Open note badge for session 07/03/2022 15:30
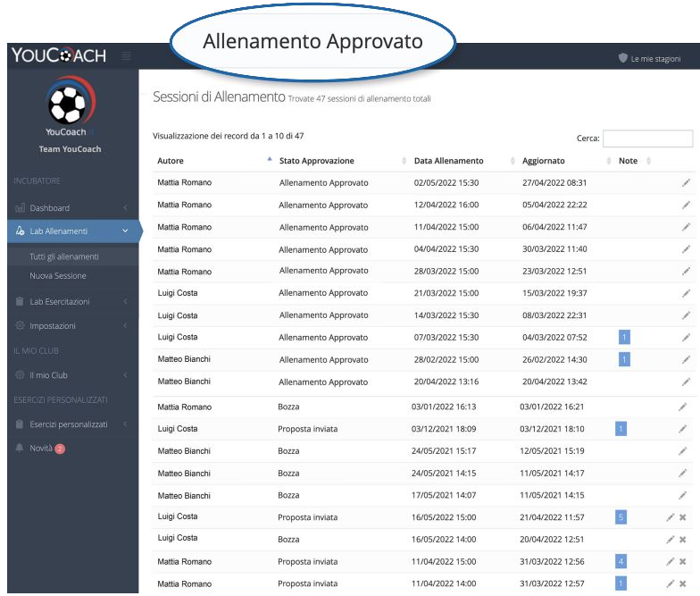This screenshot has width=700, height=596. [624, 337]
